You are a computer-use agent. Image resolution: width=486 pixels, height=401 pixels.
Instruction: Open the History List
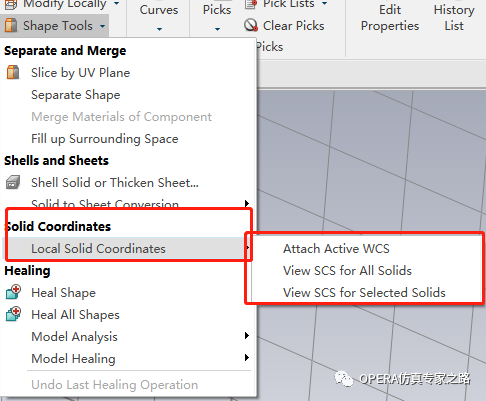[454, 17]
